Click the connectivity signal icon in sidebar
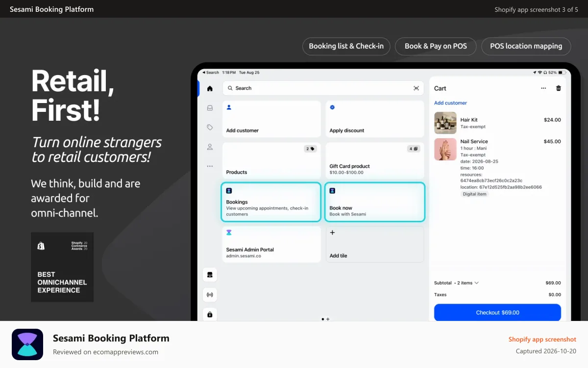The image size is (588, 368). click(x=210, y=295)
